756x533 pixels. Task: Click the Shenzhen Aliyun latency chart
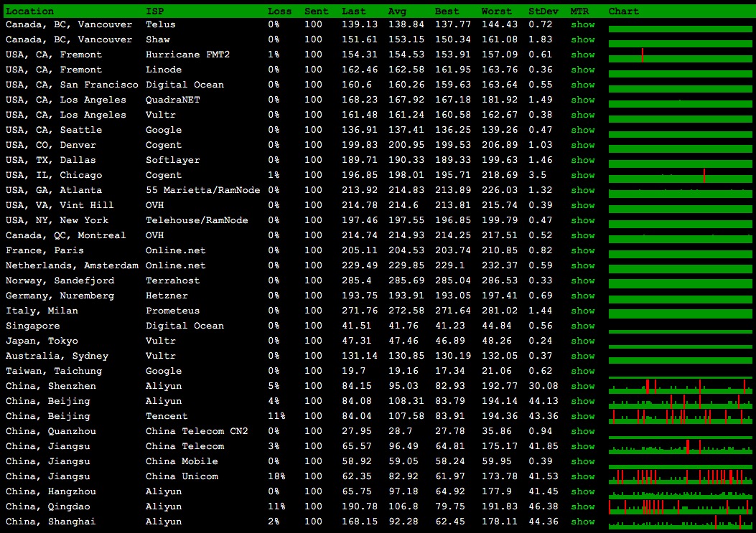click(x=680, y=387)
